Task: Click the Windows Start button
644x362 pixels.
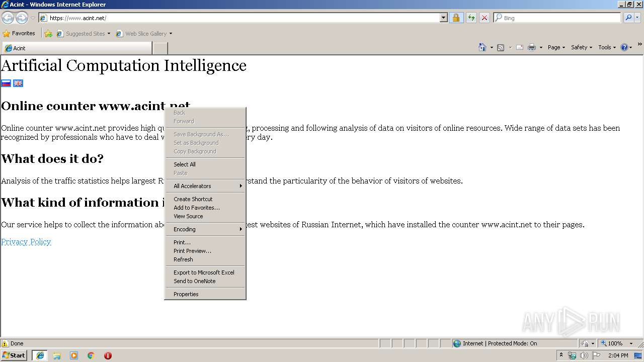Action: tap(14, 355)
